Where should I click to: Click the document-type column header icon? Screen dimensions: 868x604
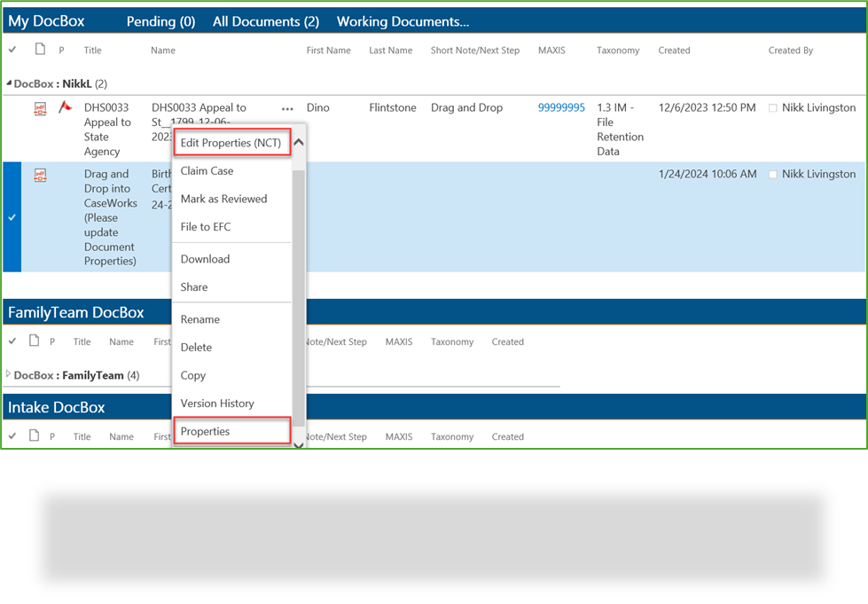(38, 50)
